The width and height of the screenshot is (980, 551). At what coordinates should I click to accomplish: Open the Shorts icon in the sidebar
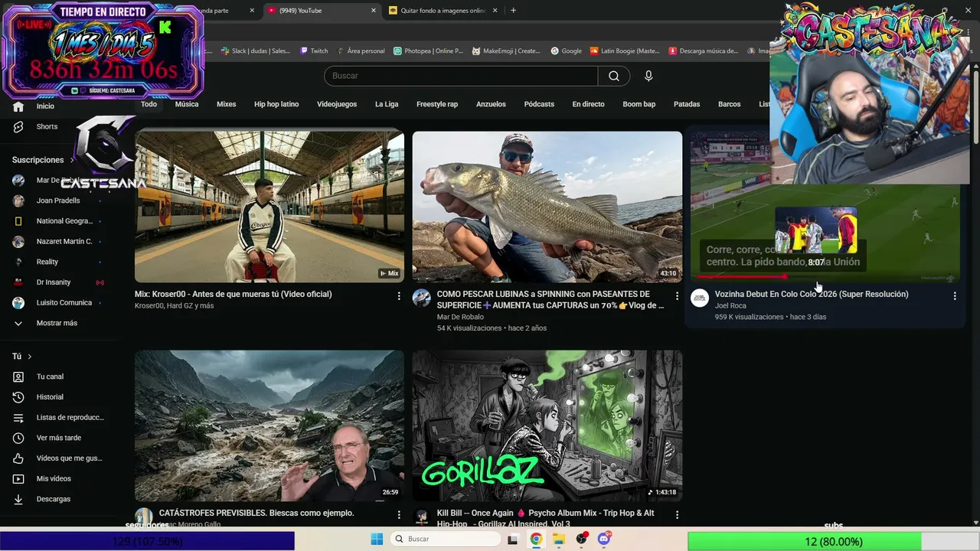(x=18, y=126)
